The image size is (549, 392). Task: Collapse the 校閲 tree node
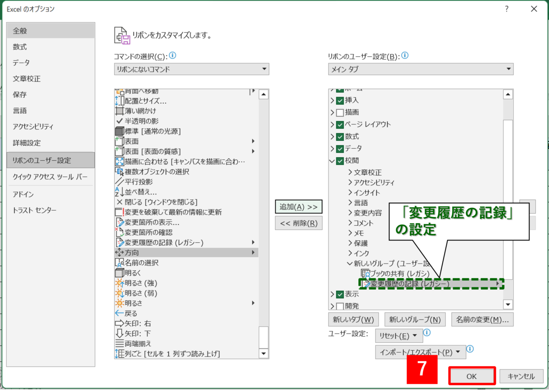pos(332,161)
